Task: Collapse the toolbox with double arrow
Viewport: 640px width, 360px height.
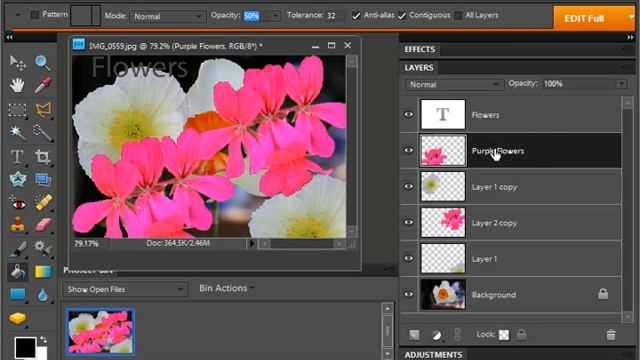Action: tap(9, 37)
